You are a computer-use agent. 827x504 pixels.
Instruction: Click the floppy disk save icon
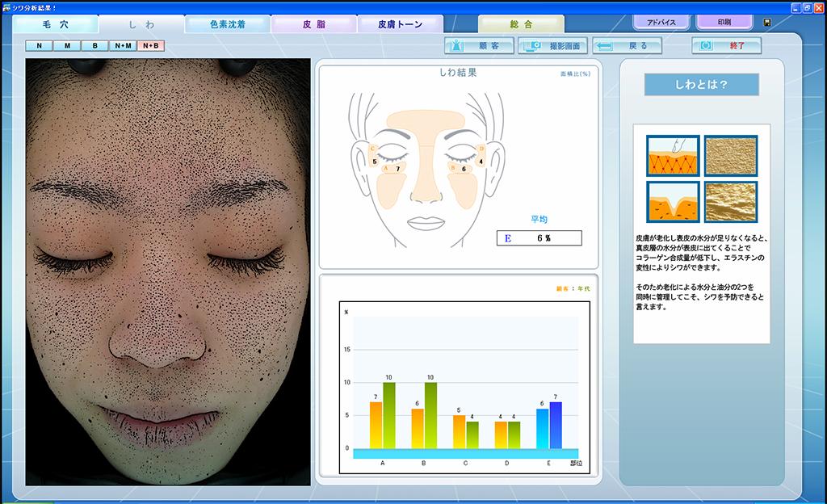(x=766, y=23)
